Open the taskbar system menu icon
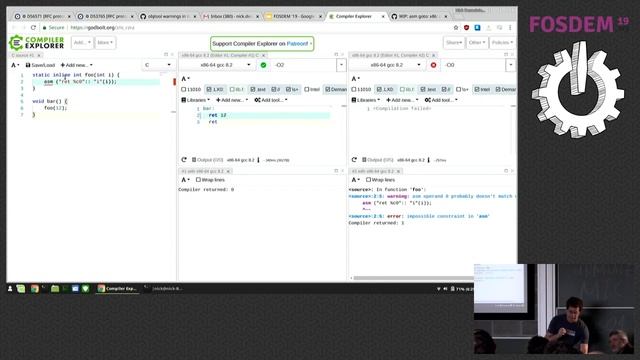This screenshot has width=640, height=360. [x=10, y=289]
